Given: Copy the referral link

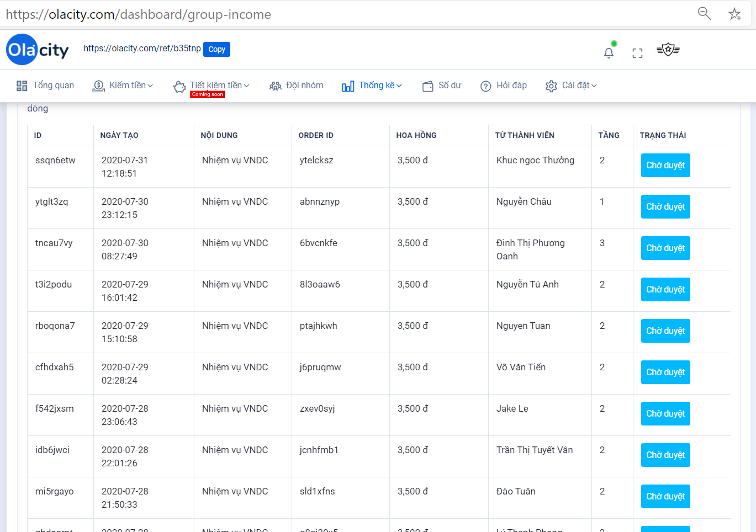Looking at the screenshot, I should (216, 49).
